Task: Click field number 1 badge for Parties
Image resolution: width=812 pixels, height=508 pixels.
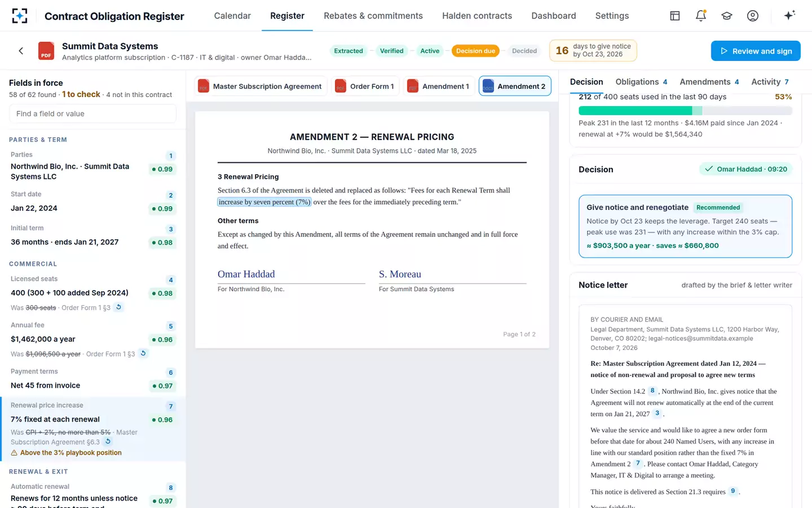Action: [171, 156]
